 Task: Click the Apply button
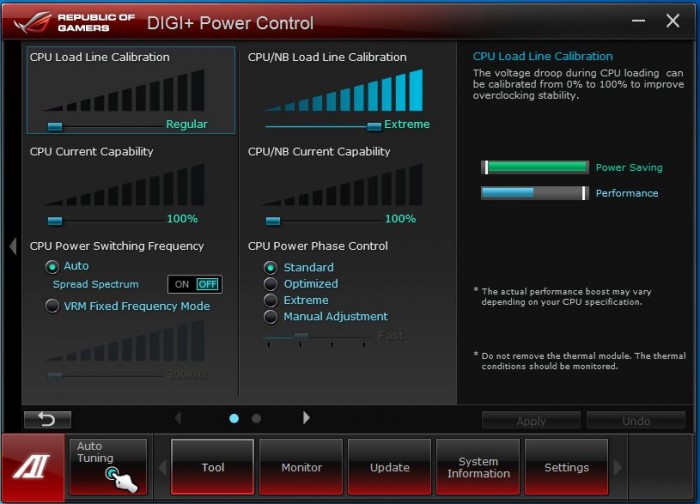point(531,421)
